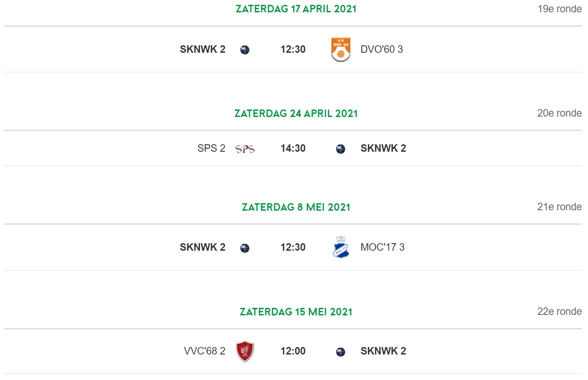Click SKNWK 2 home team on 17 April
The width and height of the screenshot is (588, 380).
(x=203, y=49)
